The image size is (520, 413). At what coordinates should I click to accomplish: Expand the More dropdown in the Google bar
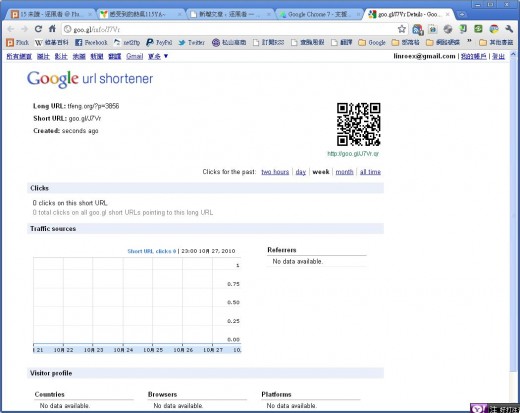tap(158, 56)
